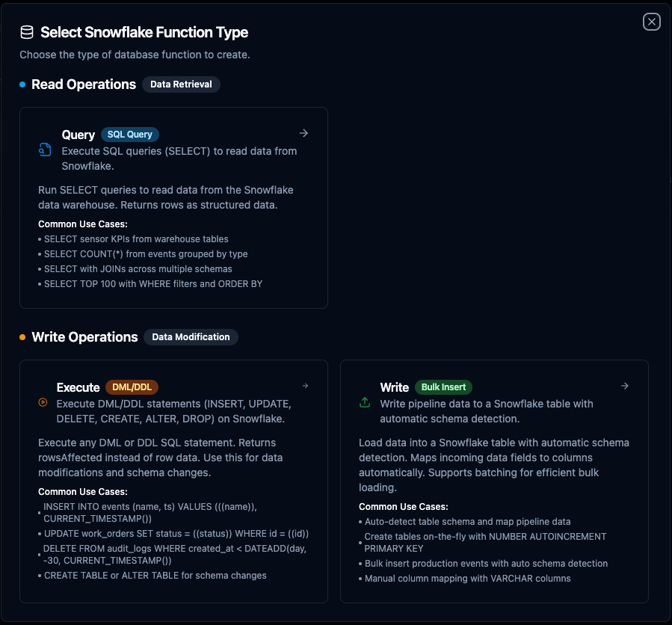The height and width of the screenshot is (625, 672).
Task: Click the Execute play circle icon
Action: pos(43,403)
